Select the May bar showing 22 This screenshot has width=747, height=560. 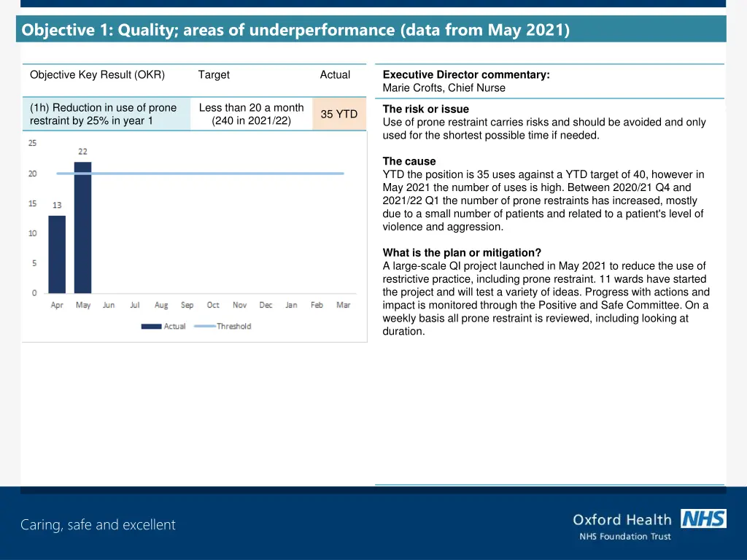[x=83, y=226]
